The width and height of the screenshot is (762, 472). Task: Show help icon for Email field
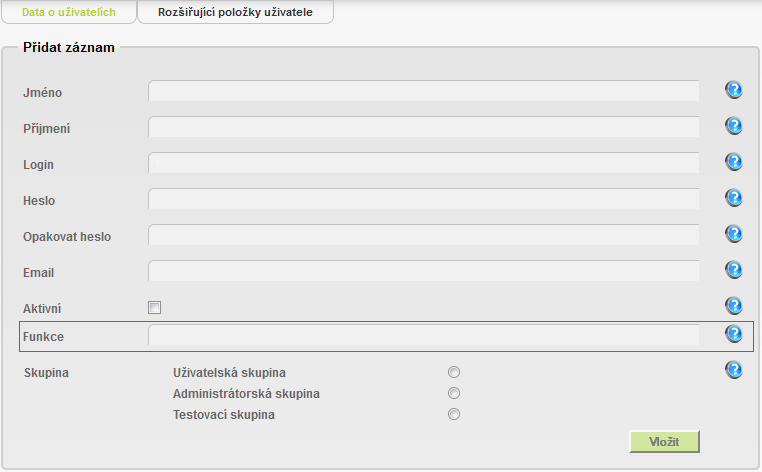734,270
